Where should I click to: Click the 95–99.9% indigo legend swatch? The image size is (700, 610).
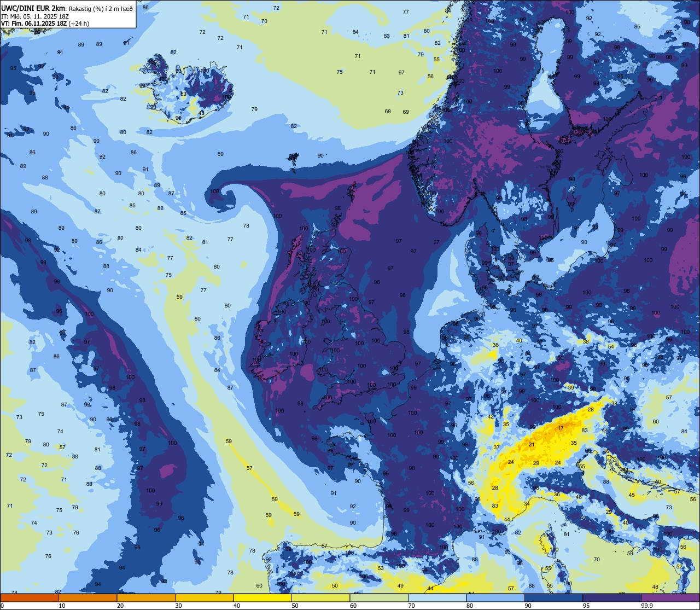612,597
